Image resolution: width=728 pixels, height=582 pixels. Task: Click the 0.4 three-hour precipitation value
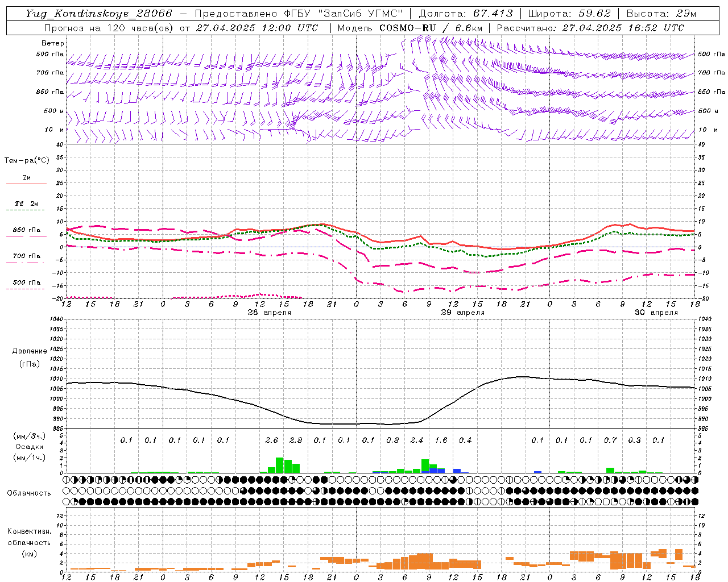click(465, 440)
